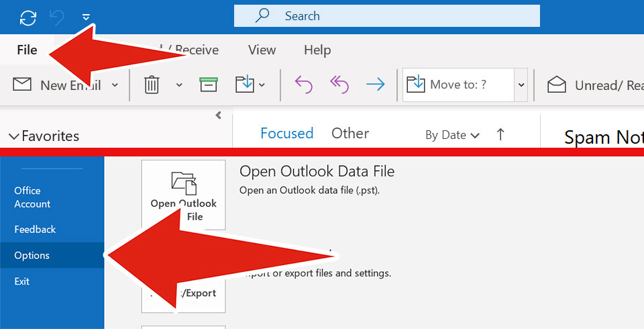This screenshot has width=644, height=329.
Task: Collapse the folder pane arrow
Action: coord(218,115)
